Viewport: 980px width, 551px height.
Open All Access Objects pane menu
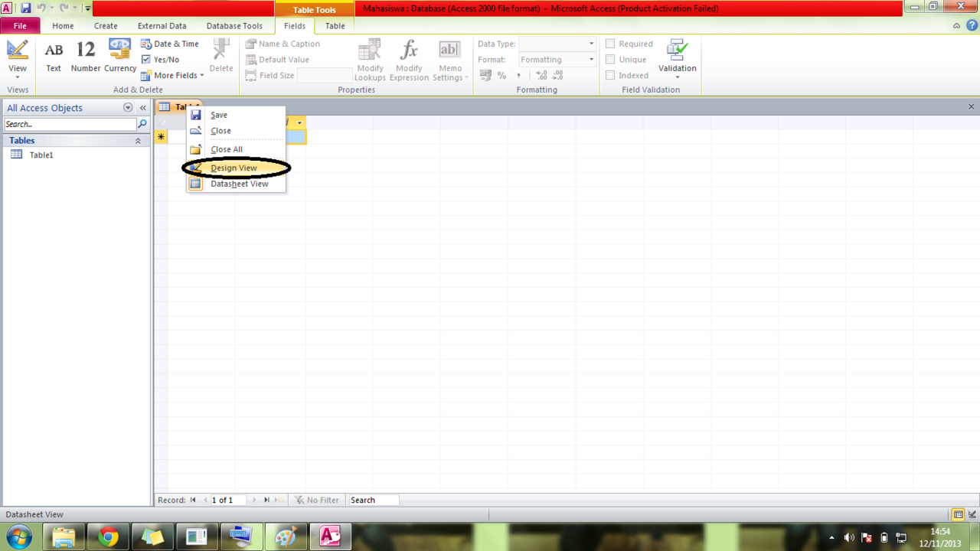(128, 108)
